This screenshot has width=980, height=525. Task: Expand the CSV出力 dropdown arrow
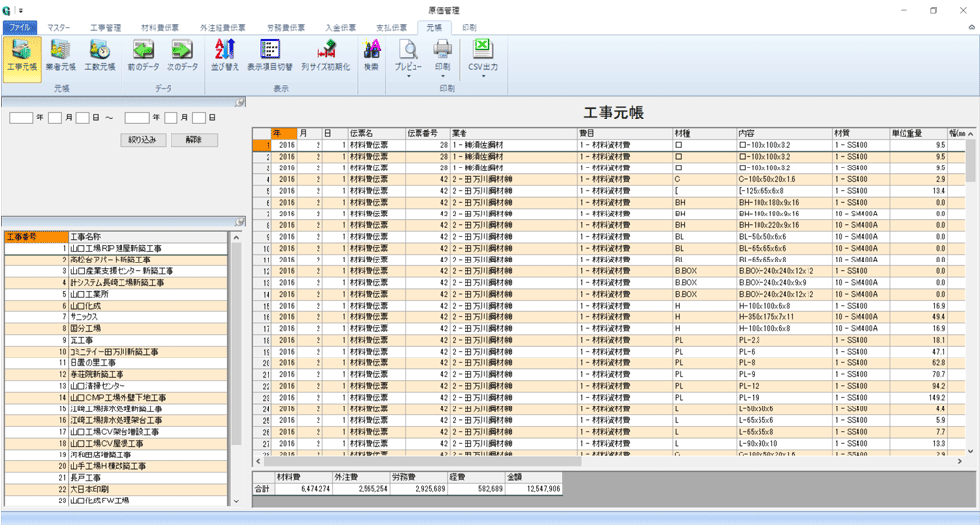482,76
